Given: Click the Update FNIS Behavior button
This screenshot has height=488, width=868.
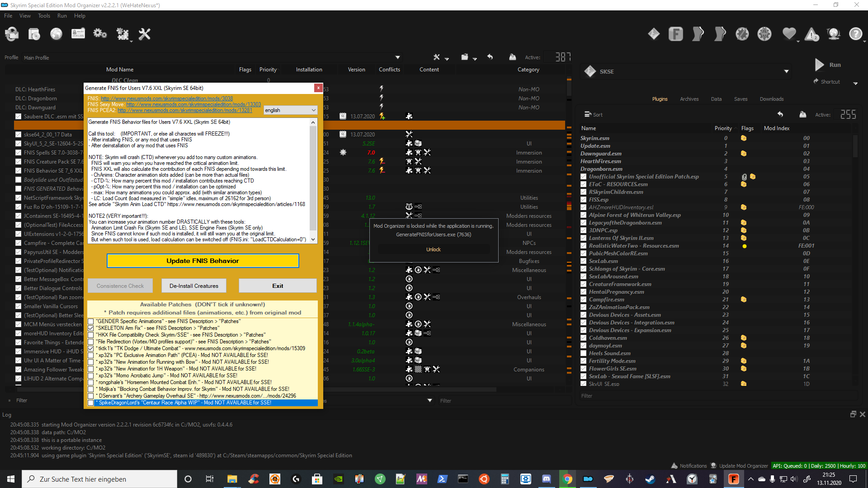Looking at the screenshot, I should point(203,261).
